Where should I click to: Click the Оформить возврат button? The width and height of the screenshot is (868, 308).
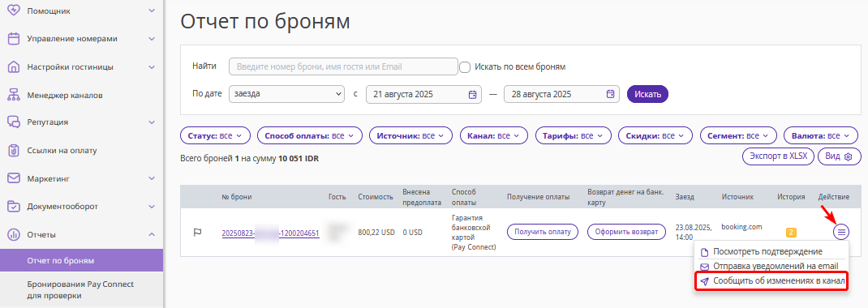pyautogui.click(x=626, y=232)
